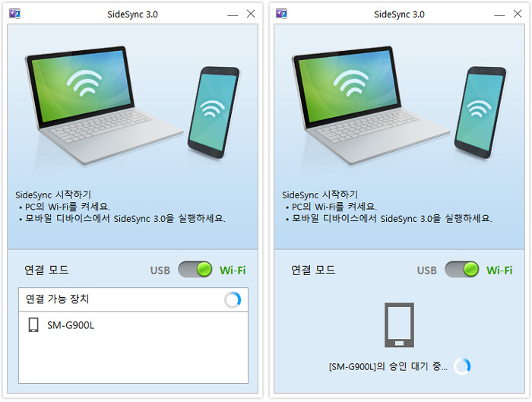Close the right SideSync 3.0 window
The image size is (532, 402).
518,14
